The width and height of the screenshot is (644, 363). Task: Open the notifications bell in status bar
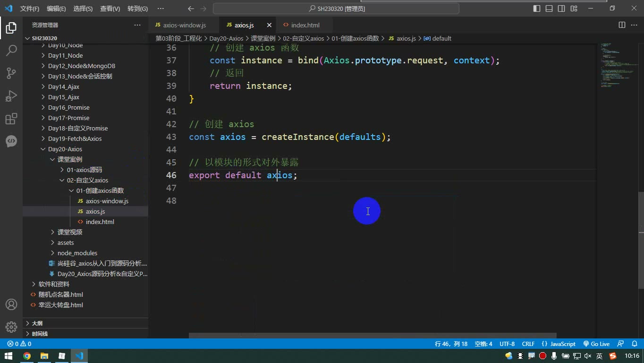[x=635, y=344]
